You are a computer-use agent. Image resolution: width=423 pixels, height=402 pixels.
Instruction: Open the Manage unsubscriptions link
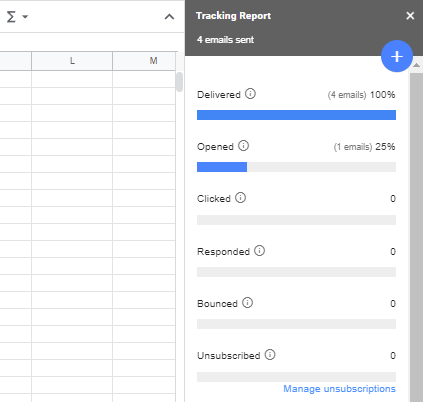click(339, 389)
